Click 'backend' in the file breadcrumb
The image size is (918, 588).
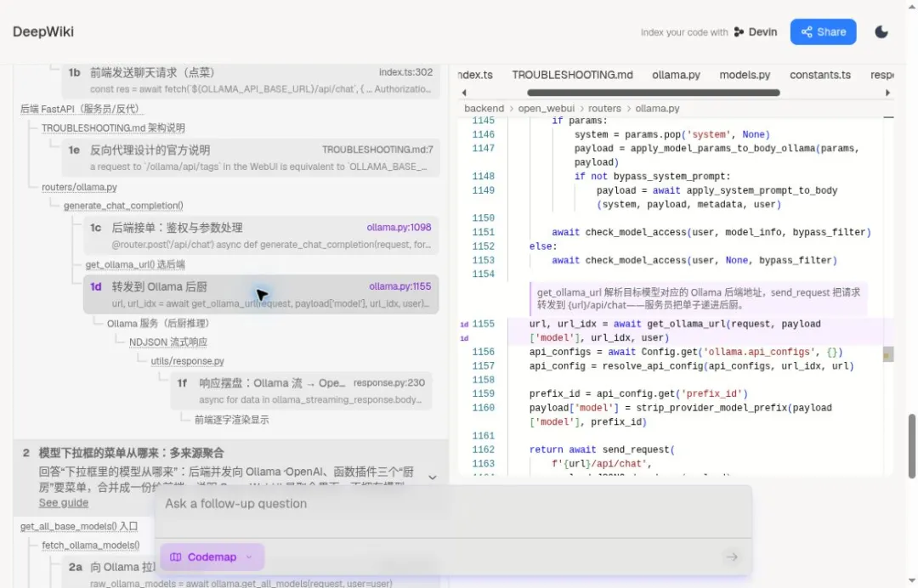[484, 108]
